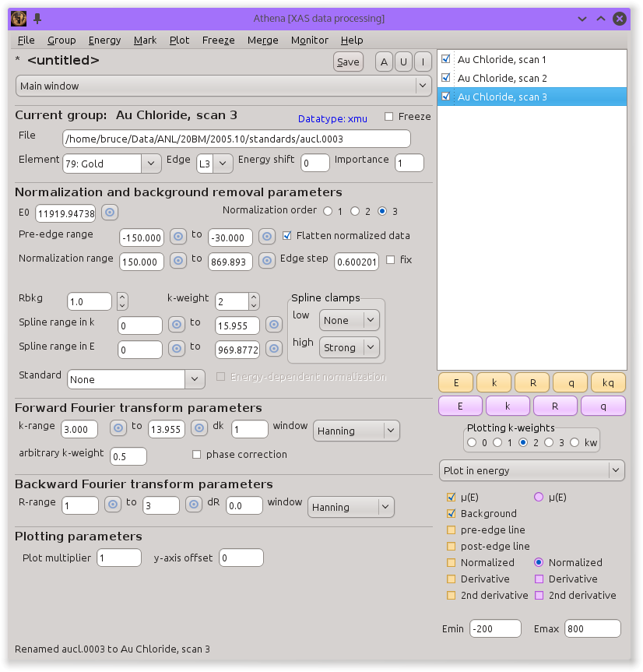Open the File menu
Screen dimensions: 643x672
(x=26, y=40)
